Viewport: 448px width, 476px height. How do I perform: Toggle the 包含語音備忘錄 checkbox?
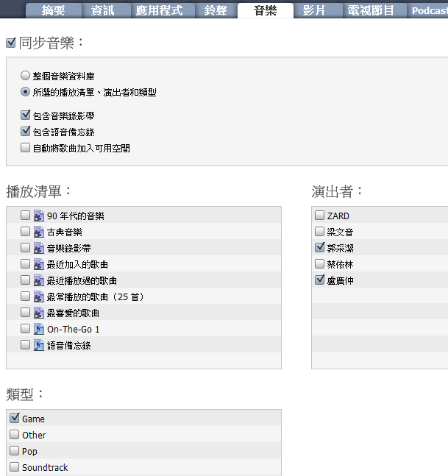pyautogui.click(x=26, y=131)
